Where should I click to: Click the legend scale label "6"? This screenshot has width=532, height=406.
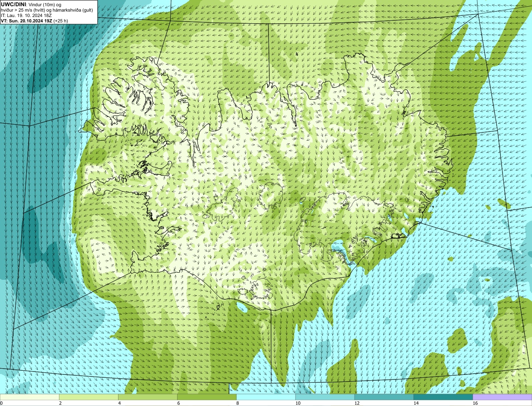pyautogui.click(x=179, y=403)
